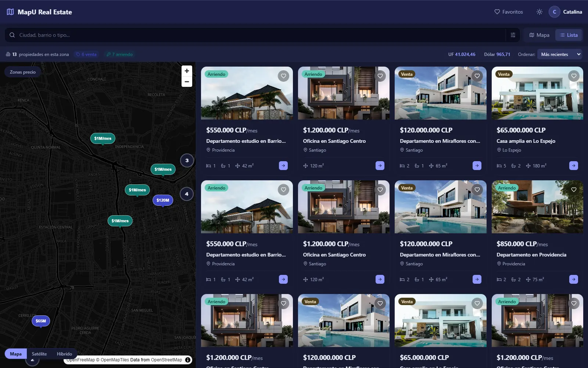This screenshot has width=588, height=368.
Task: Open Favoritos from the header
Action: (509, 12)
